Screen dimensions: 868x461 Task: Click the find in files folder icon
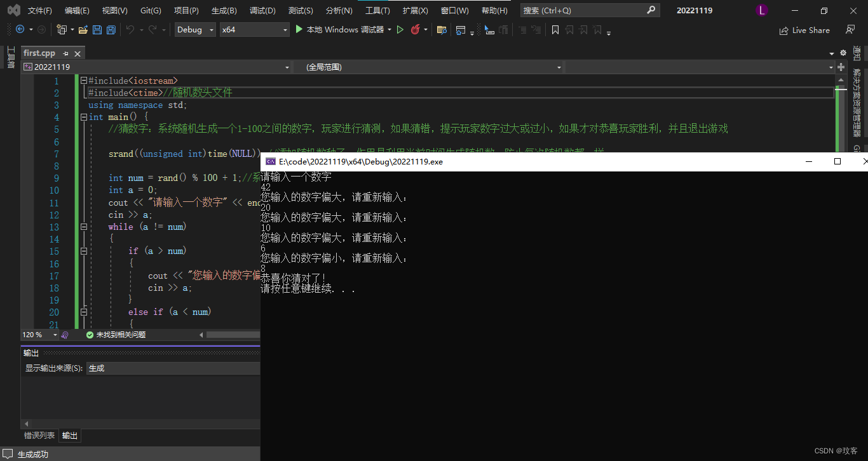(442, 30)
